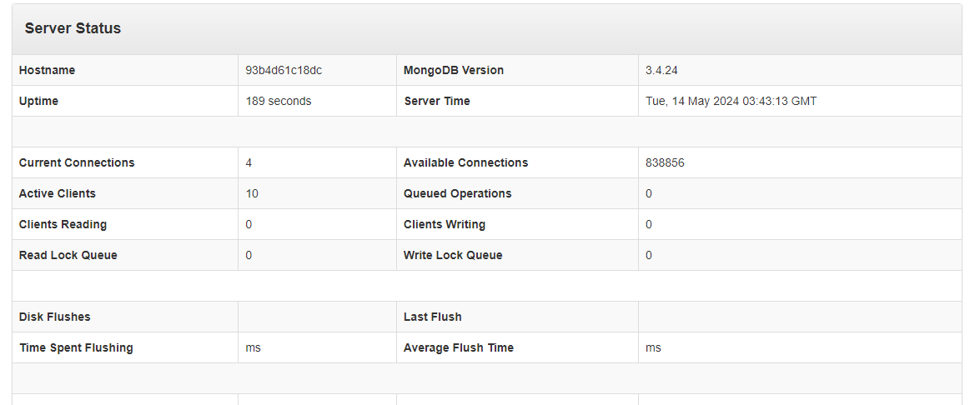Click the Current Connections value 4

(249, 162)
